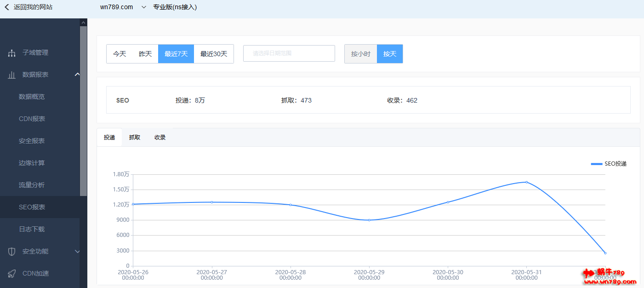Click the 安全功能 shield icon

(12, 252)
